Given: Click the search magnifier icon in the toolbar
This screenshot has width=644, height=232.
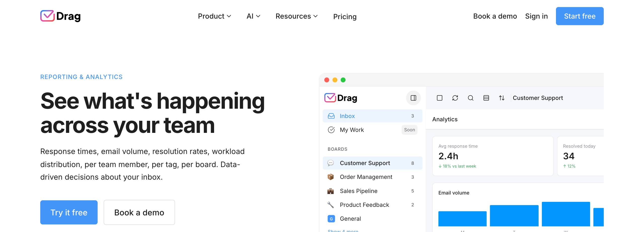Looking at the screenshot, I should coord(471,98).
